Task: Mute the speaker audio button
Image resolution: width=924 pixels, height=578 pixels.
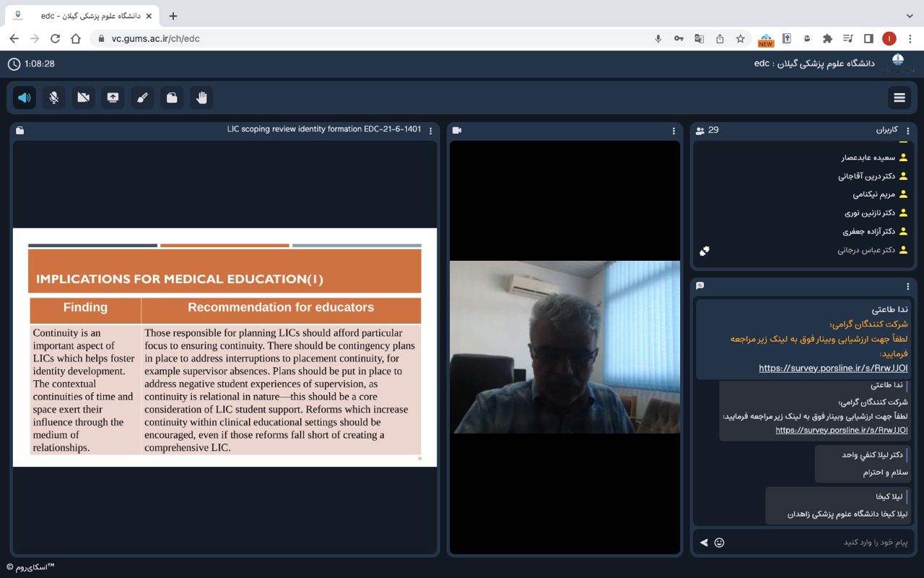Action: tap(25, 98)
